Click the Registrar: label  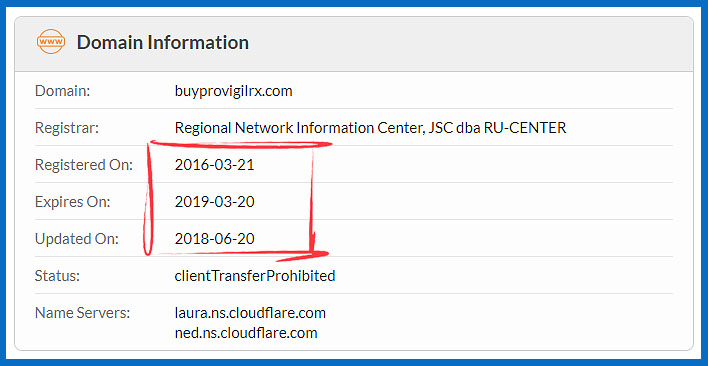66,128
